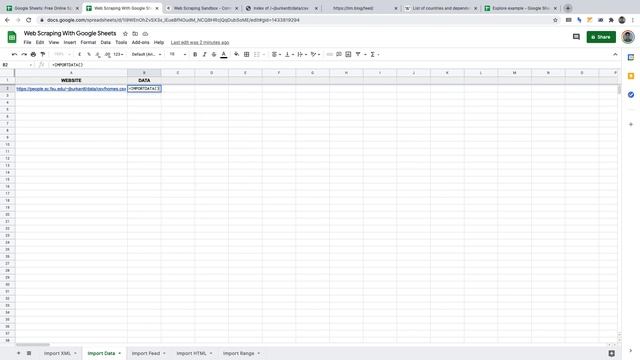
Task: Open the View menu
Action: pos(54,42)
